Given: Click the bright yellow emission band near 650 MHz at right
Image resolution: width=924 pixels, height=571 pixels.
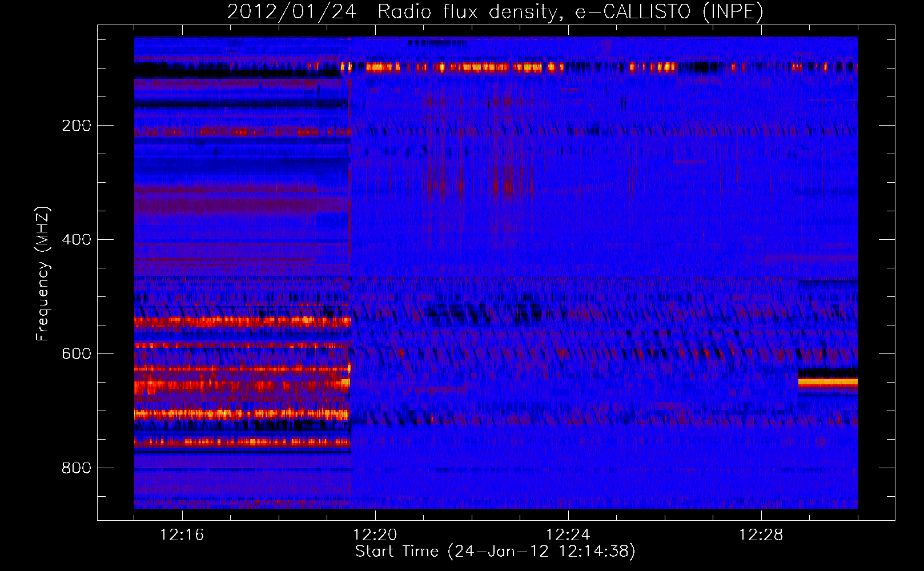Looking at the screenshot, I should tap(827, 381).
